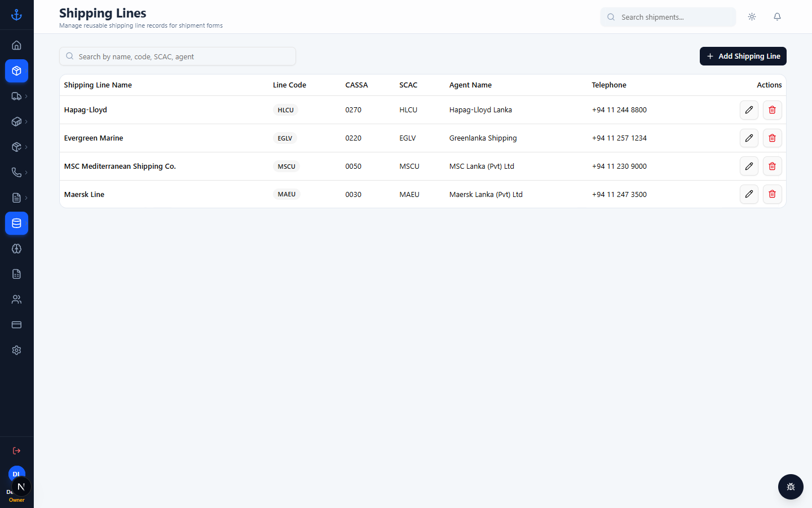This screenshot has width=812, height=508.
Task: Click the EGLV line code badge
Action: pyautogui.click(x=285, y=138)
